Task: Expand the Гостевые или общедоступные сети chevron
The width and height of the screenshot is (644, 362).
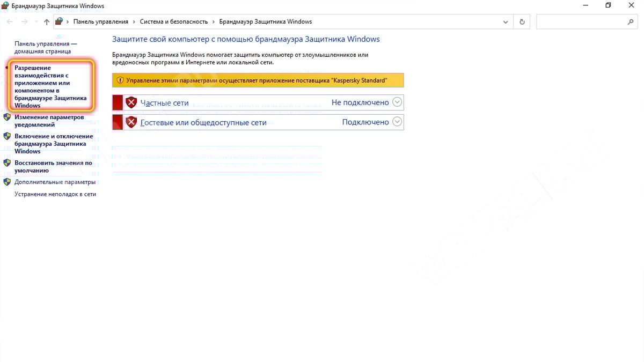Action: point(397,122)
